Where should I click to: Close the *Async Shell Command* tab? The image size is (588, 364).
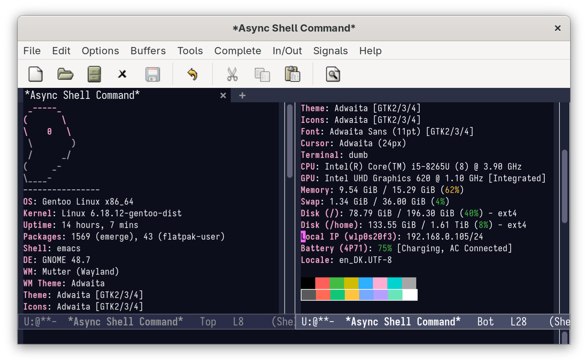click(x=223, y=95)
